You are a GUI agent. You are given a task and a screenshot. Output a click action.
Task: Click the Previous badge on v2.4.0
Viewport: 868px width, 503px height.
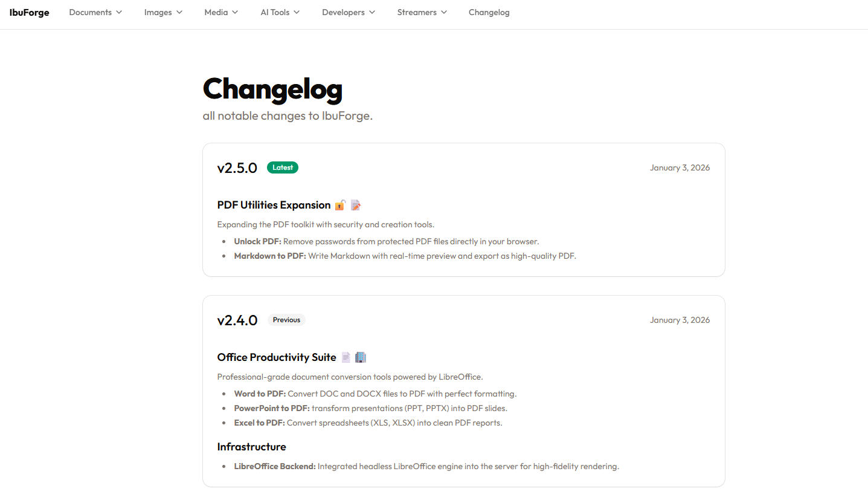pos(286,319)
